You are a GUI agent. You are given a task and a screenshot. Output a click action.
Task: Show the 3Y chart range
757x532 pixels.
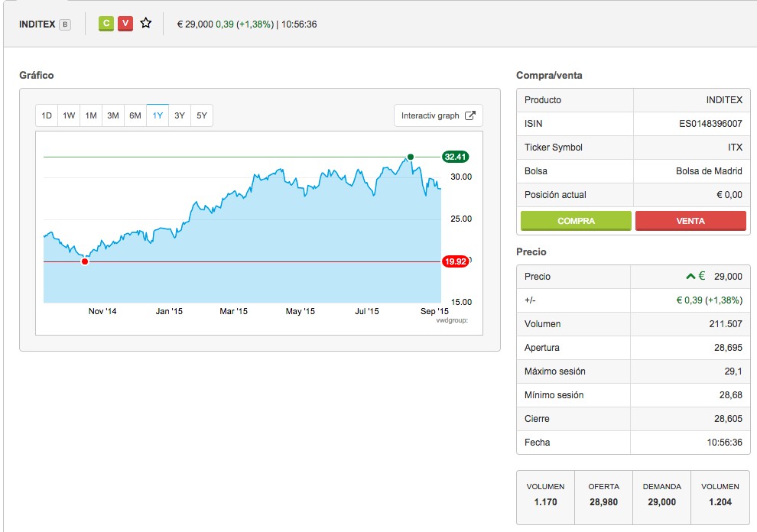[x=180, y=115]
